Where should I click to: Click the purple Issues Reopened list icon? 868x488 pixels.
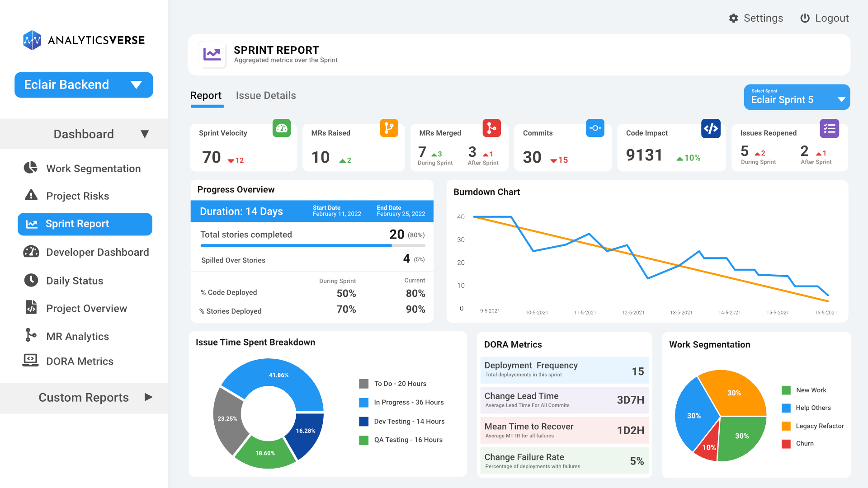[x=829, y=129]
